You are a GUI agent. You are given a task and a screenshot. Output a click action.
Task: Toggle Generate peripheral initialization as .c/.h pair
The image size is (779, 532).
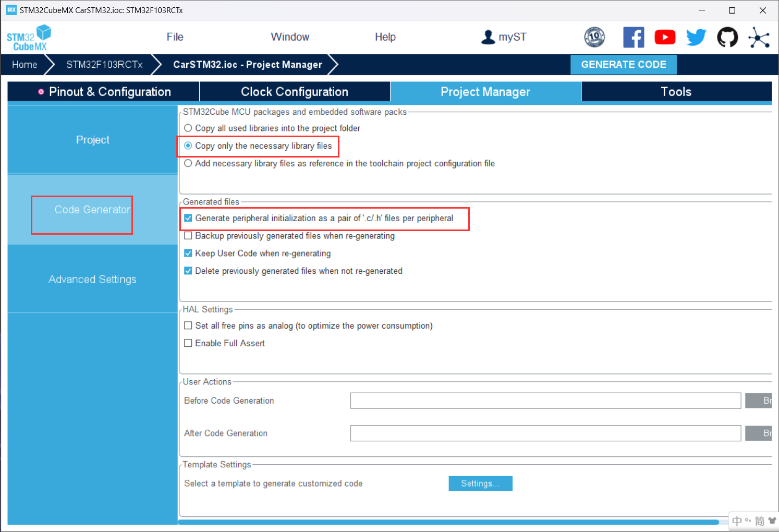(x=188, y=218)
